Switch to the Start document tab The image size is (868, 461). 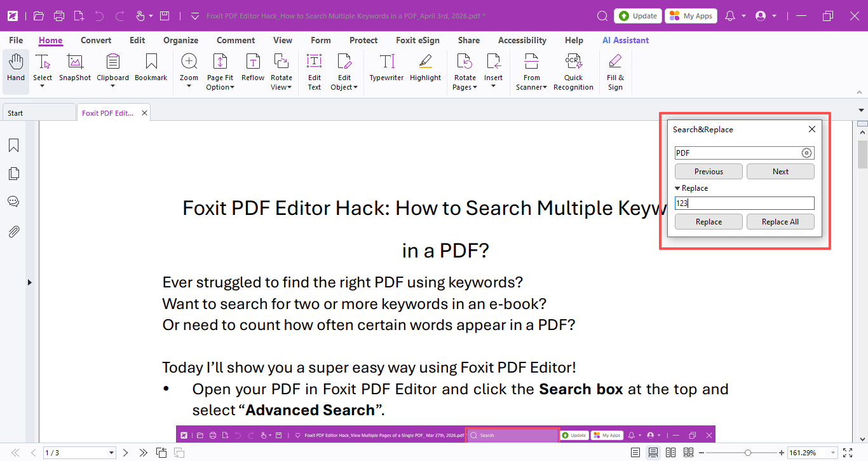click(38, 113)
